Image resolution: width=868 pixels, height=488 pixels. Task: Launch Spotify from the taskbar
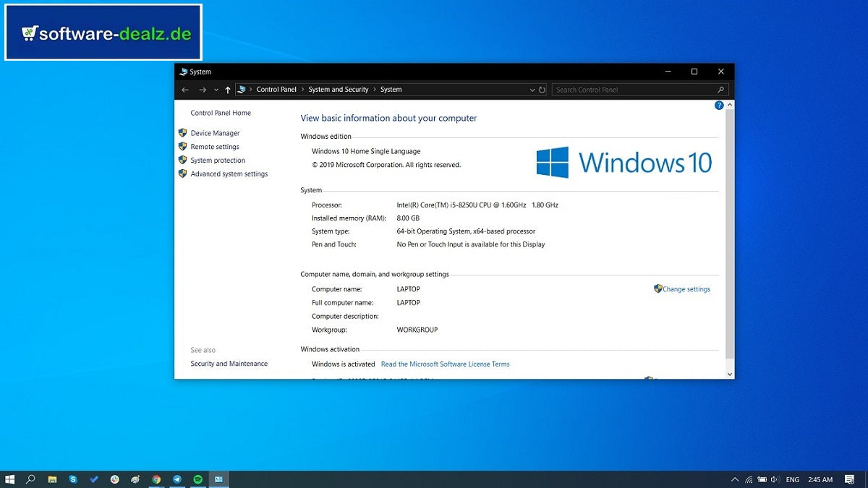[x=197, y=479]
